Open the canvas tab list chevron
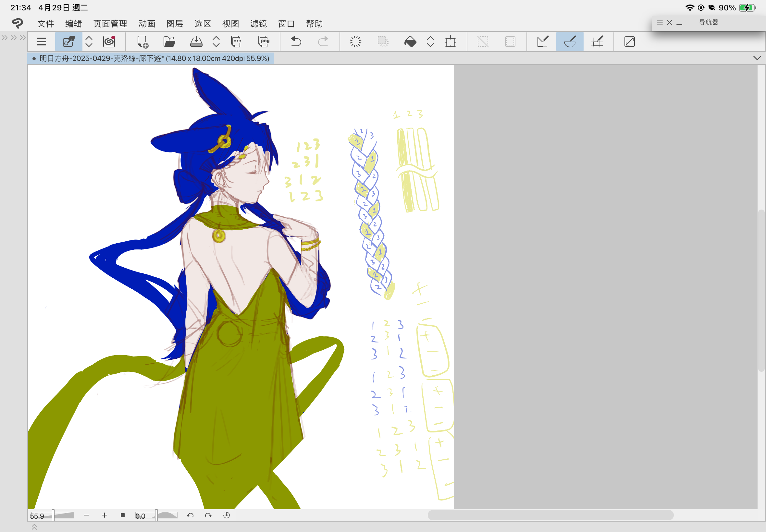Screen dimensions: 766x532 click(x=757, y=58)
